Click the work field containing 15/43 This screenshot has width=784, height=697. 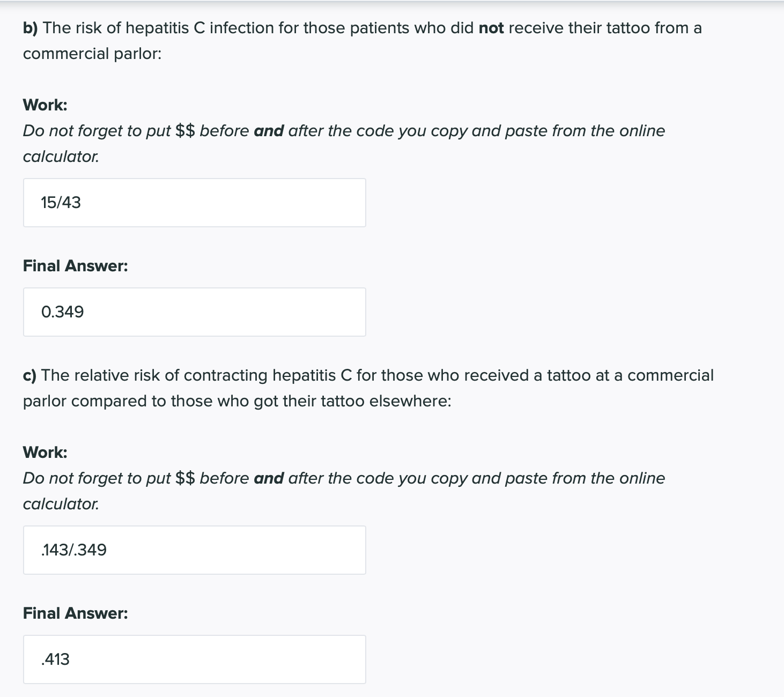(x=194, y=203)
